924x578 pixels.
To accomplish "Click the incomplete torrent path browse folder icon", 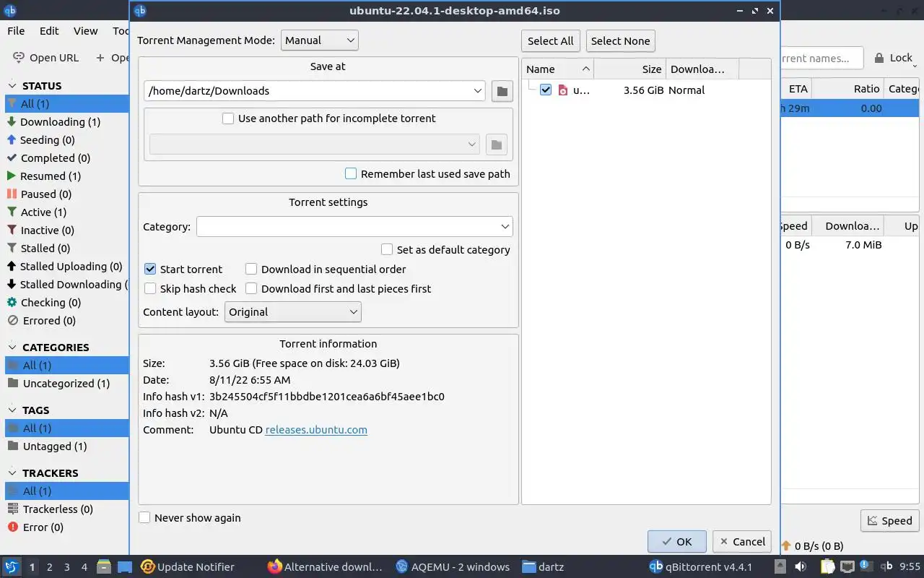I will click(496, 144).
